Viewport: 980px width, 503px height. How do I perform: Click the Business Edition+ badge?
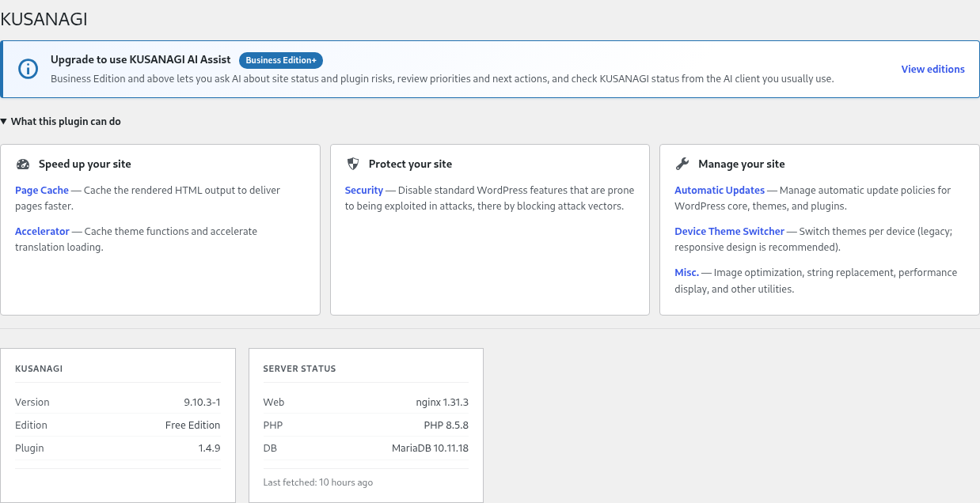(281, 60)
